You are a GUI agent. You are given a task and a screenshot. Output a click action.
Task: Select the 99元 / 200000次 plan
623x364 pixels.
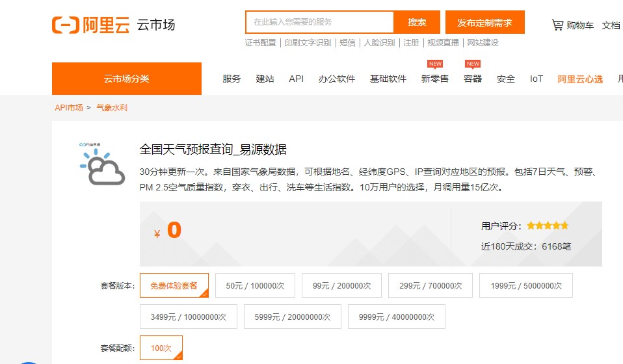coord(341,285)
